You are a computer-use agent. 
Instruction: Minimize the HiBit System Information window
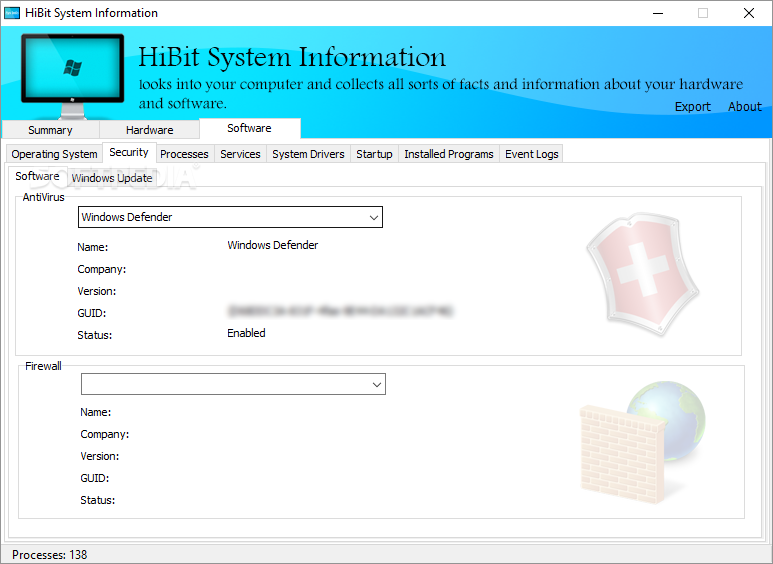[658, 13]
